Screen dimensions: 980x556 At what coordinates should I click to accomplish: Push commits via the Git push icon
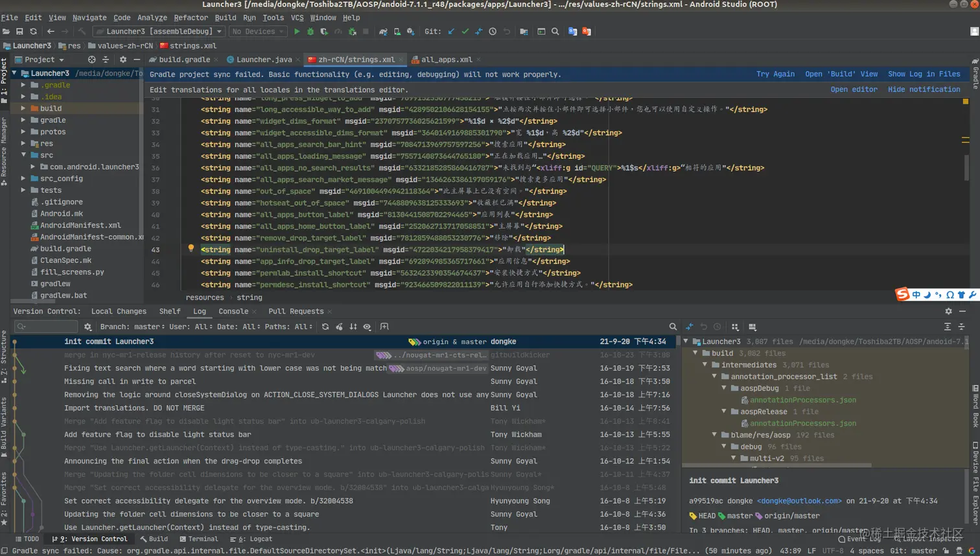(x=478, y=31)
